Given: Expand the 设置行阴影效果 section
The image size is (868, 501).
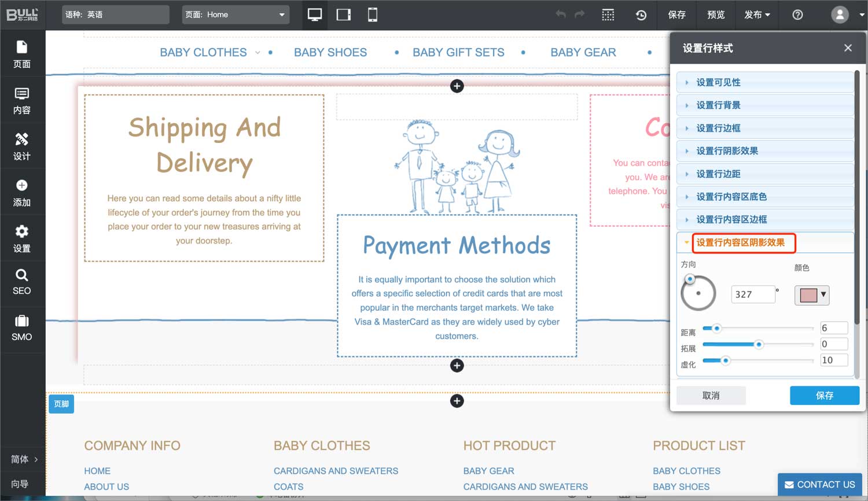Looking at the screenshot, I should tap(727, 151).
